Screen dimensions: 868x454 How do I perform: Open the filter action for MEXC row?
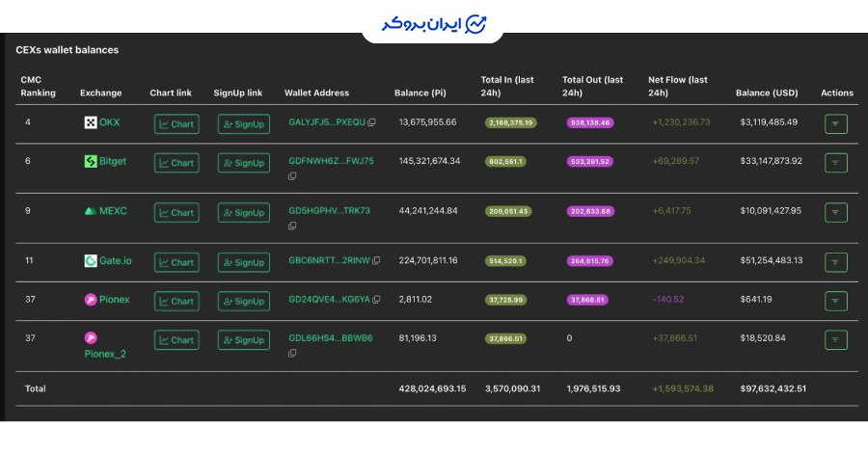836,212
